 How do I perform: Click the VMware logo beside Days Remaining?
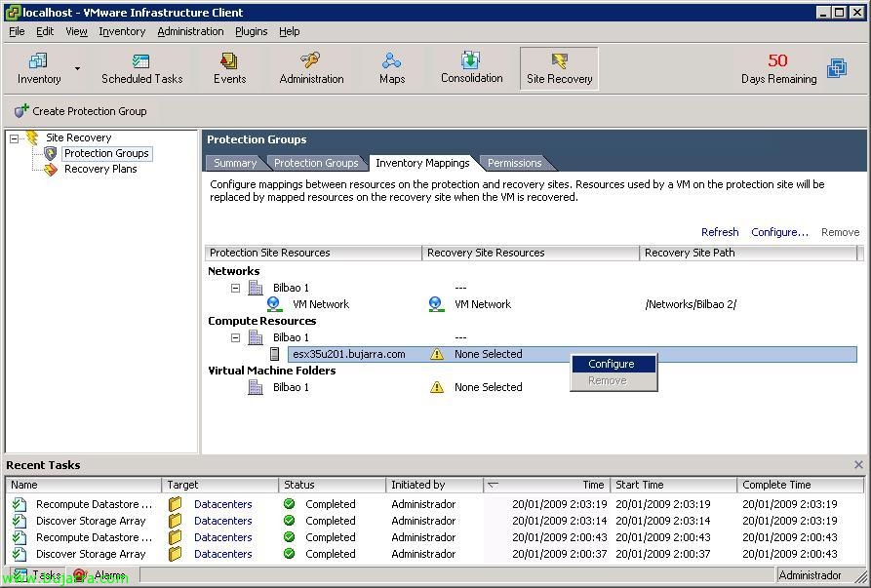tap(837, 68)
